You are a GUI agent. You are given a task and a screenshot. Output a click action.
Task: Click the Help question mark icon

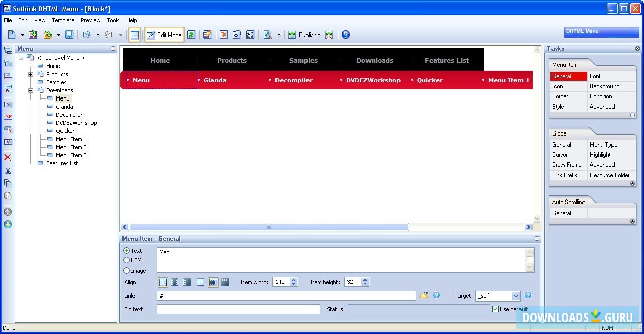click(x=345, y=35)
